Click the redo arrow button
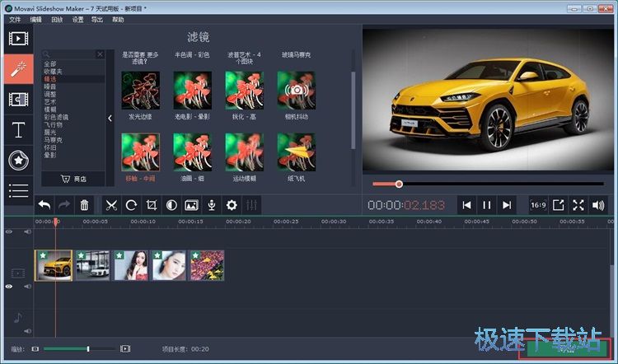This screenshot has width=618, height=364. click(64, 205)
